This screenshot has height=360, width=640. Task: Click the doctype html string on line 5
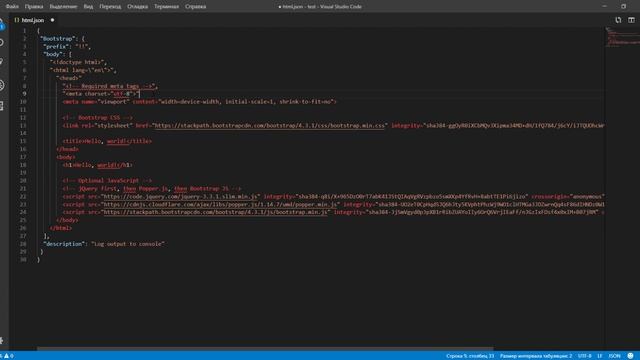(x=77, y=62)
